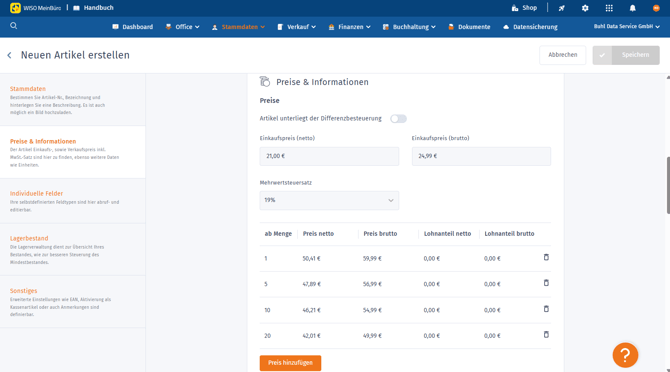This screenshot has width=670, height=372.
Task: Click the vertical page scrollbar thumb
Action: pyautogui.click(x=668, y=185)
